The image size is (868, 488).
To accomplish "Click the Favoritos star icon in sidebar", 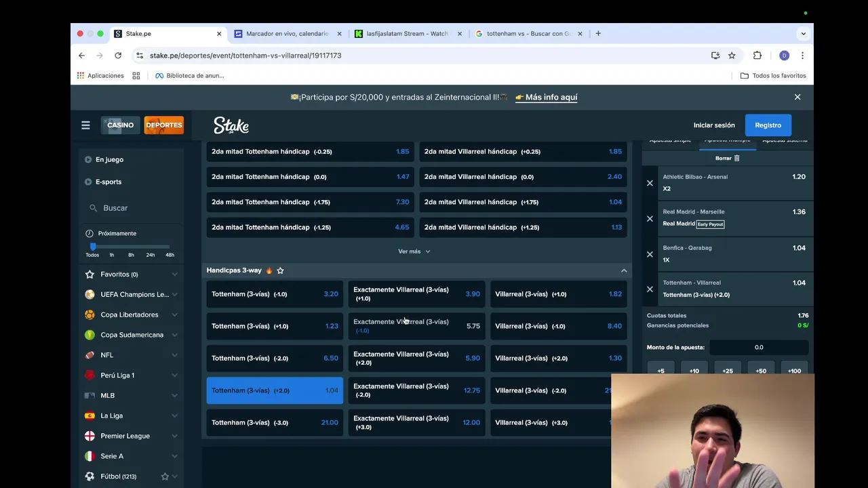I will pos(90,274).
